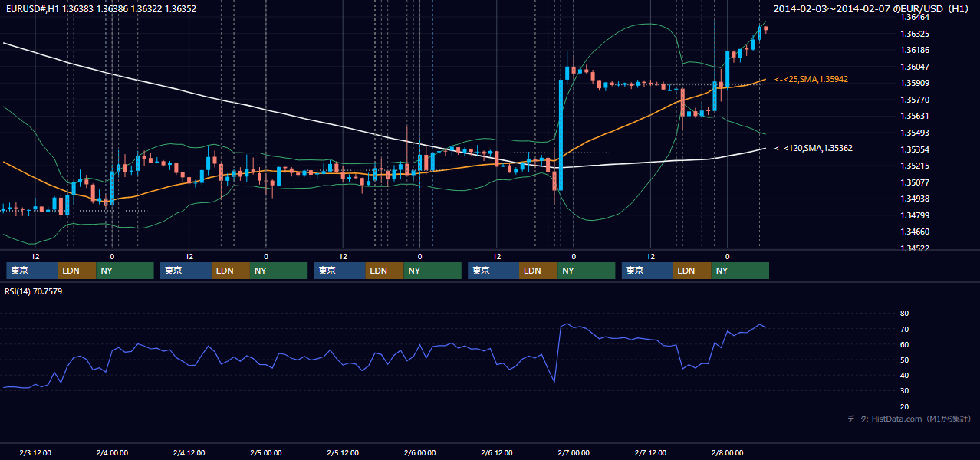The width and height of the screenshot is (980, 460).
Task: Click the 東京 session block for 2/3
Action: coord(32,271)
